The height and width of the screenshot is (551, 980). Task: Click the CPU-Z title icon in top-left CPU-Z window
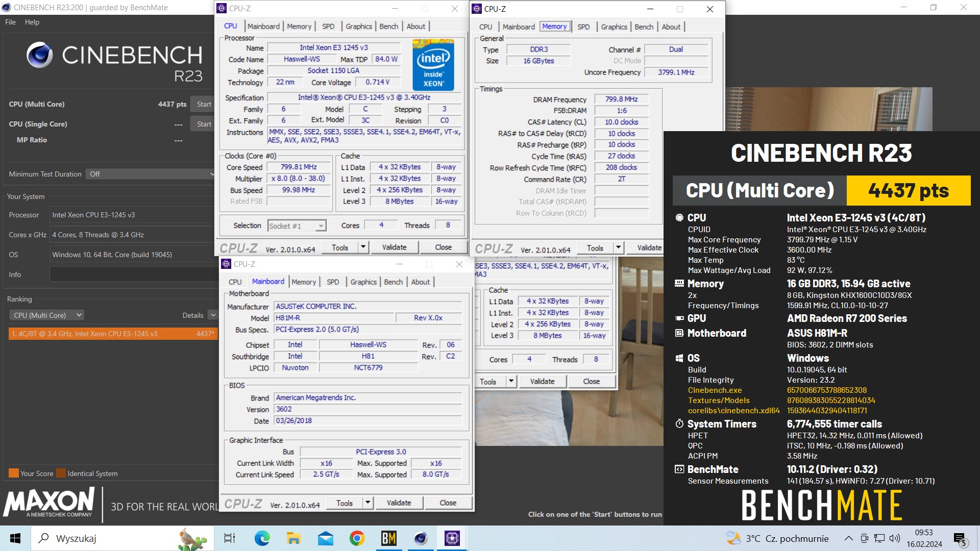pos(222,8)
